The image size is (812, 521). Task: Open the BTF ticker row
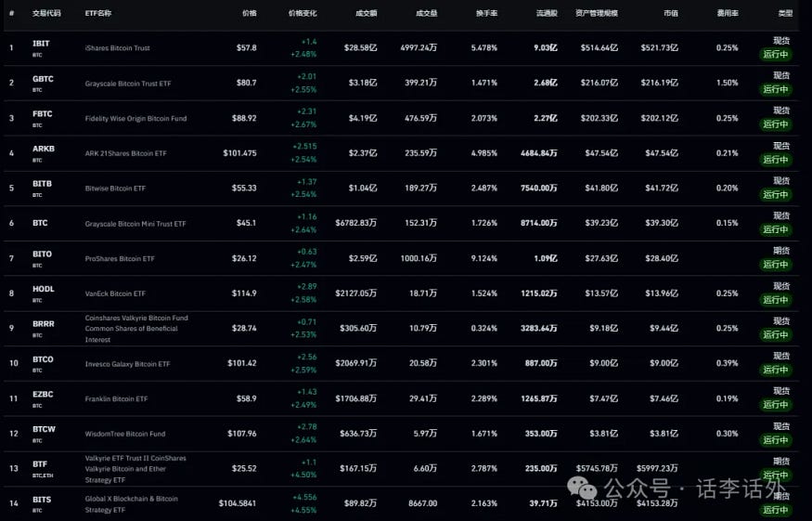point(401,469)
